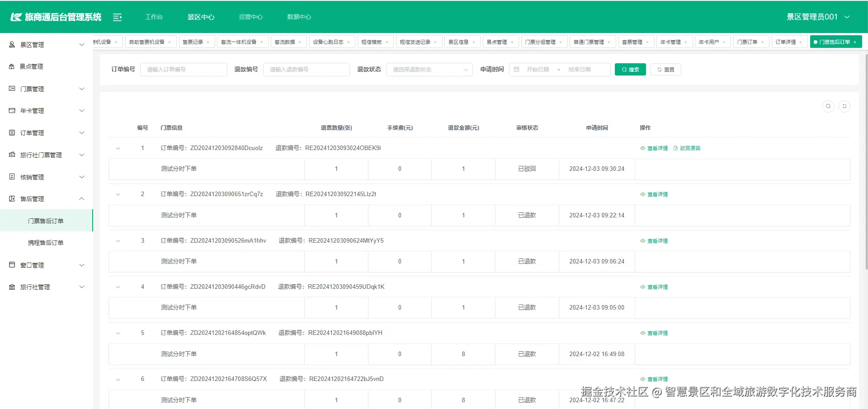868x409 pixels.
Task: Click the 搜索 search button
Action: pos(630,69)
